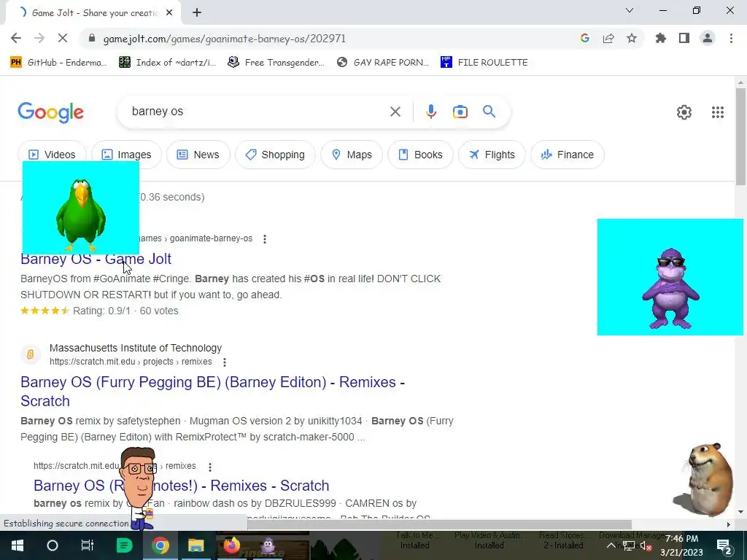This screenshot has width=747, height=560.
Task: Open Google settings gear
Action: click(x=684, y=112)
